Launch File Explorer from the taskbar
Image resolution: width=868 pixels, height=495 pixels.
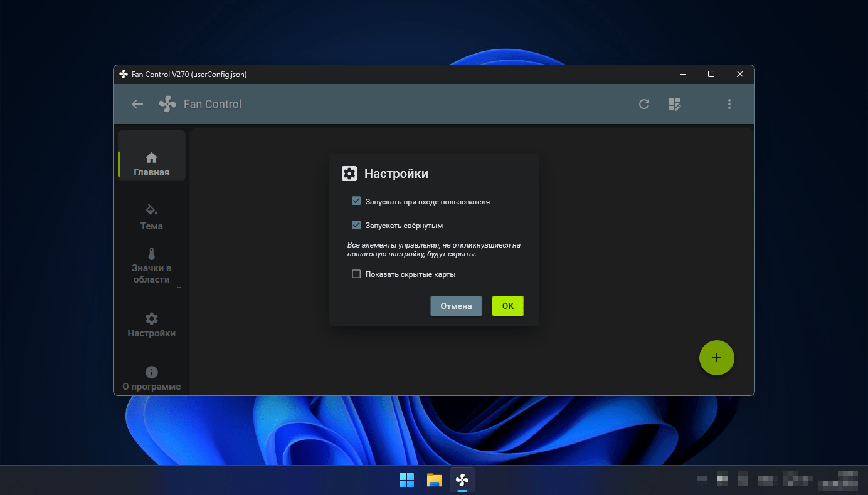[x=435, y=480]
